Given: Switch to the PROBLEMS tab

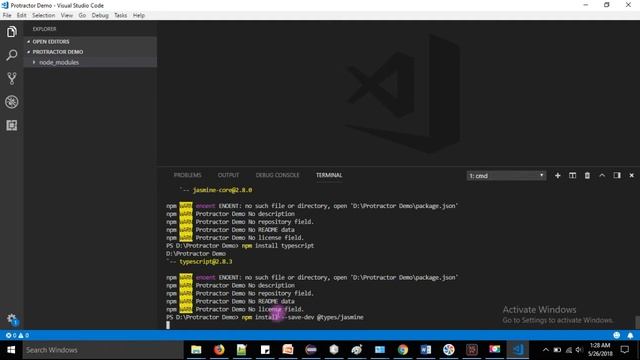Looking at the screenshot, I should pos(187,175).
